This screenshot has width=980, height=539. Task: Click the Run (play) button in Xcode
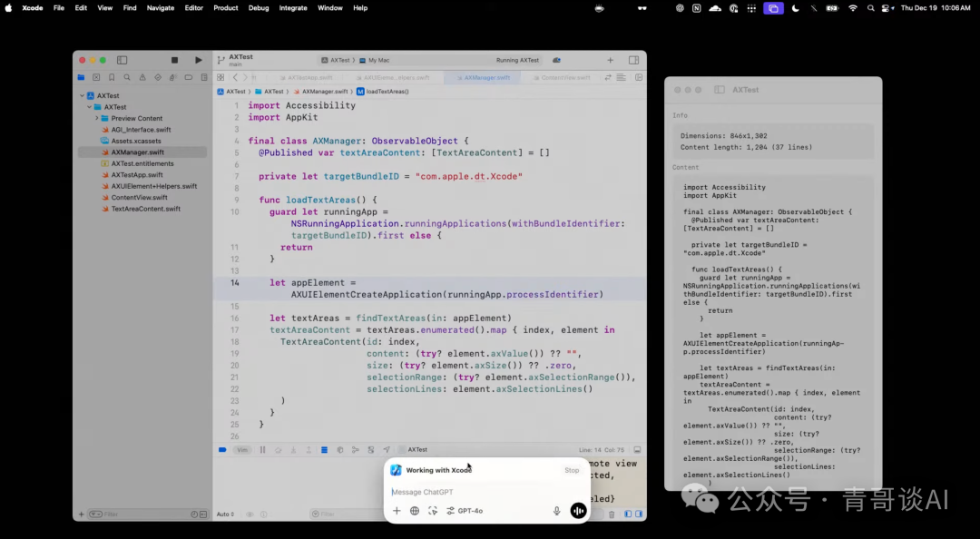199,60
